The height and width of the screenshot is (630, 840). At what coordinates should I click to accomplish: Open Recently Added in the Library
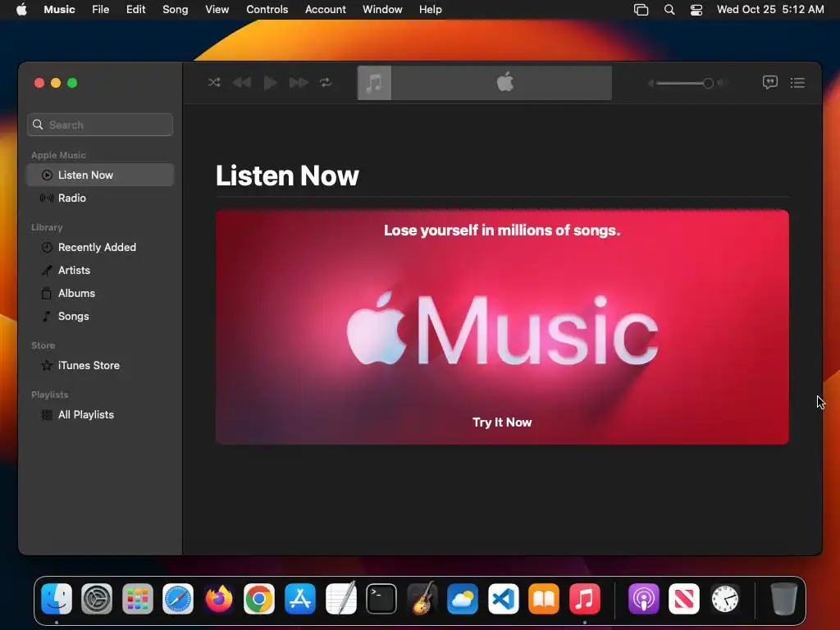click(100, 248)
